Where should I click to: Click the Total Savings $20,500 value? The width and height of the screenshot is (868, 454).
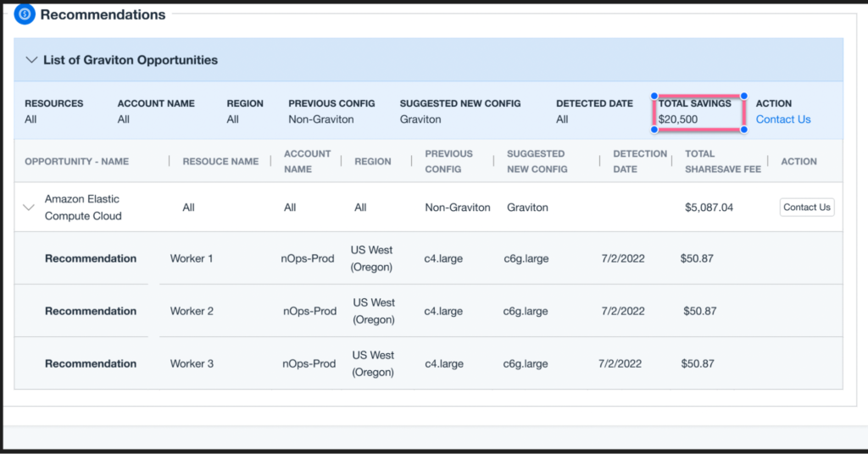[677, 119]
